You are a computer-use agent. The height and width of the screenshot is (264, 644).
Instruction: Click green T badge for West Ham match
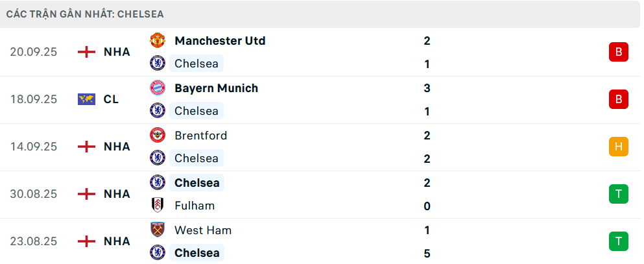tap(618, 241)
